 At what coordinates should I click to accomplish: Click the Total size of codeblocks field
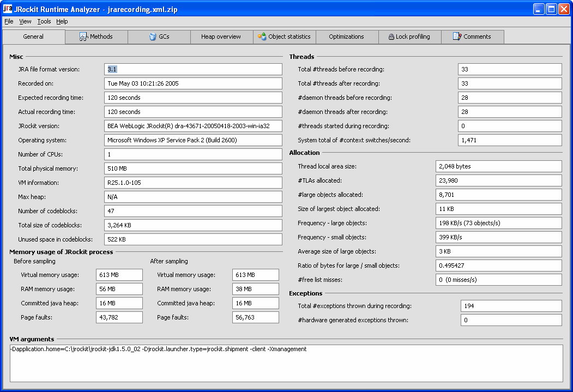[x=193, y=225]
